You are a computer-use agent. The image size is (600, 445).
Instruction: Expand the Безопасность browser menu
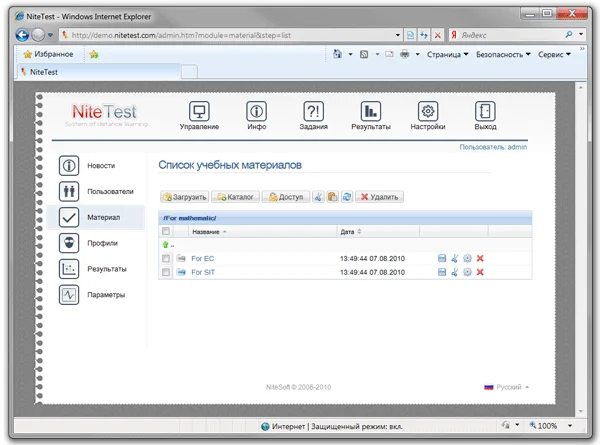pos(503,55)
